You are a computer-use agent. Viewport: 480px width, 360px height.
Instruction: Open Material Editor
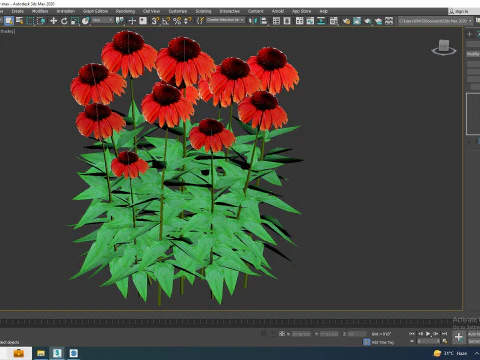(x=334, y=21)
